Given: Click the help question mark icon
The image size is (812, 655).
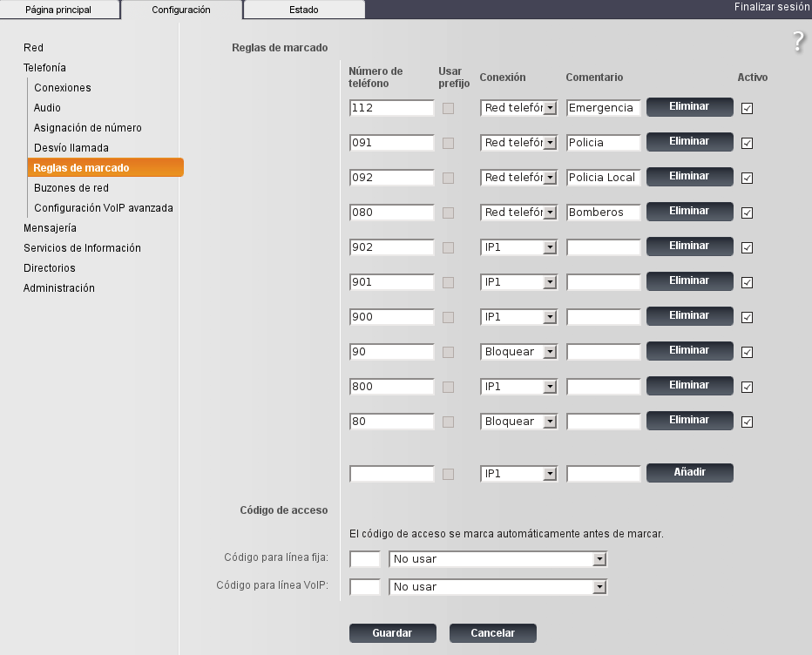Looking at the screenshot, I should (x=798, y=42).
